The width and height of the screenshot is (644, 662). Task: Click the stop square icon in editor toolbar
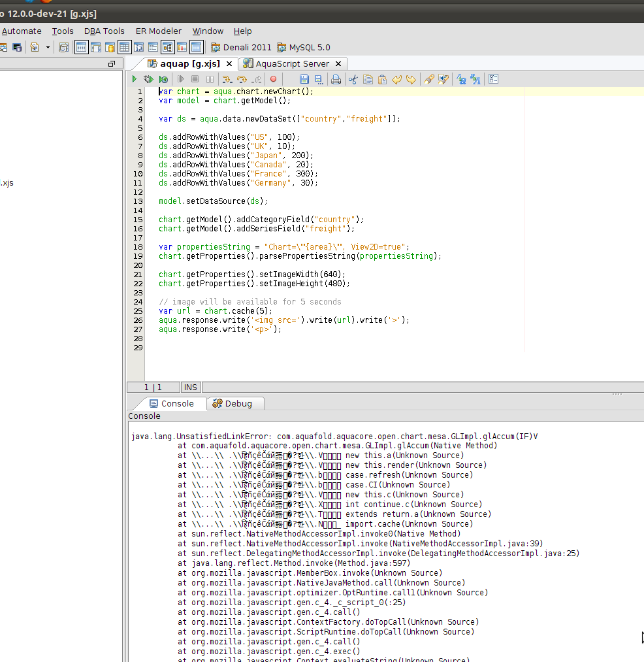[195, 79]
